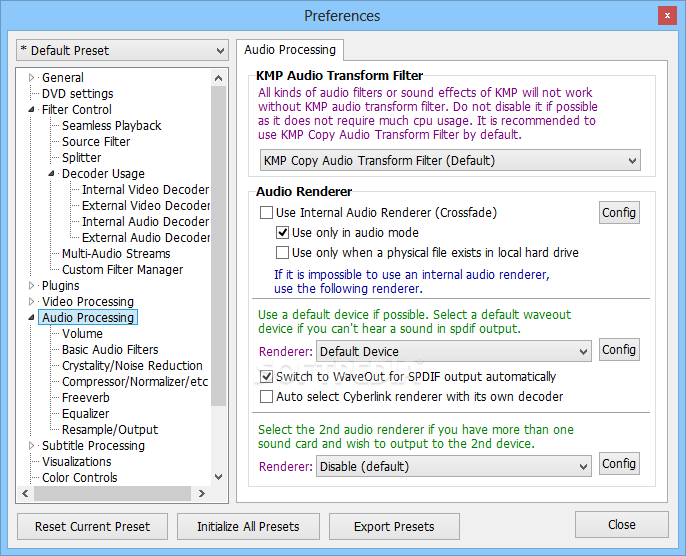
Task: Collapse the Filter Control tree node
Action: 31,109
